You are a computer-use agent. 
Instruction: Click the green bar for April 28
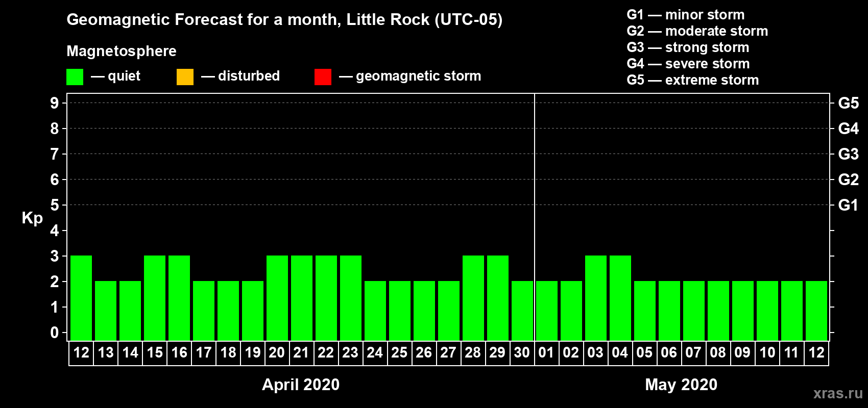pyautogui.click(x=473, y=298)
